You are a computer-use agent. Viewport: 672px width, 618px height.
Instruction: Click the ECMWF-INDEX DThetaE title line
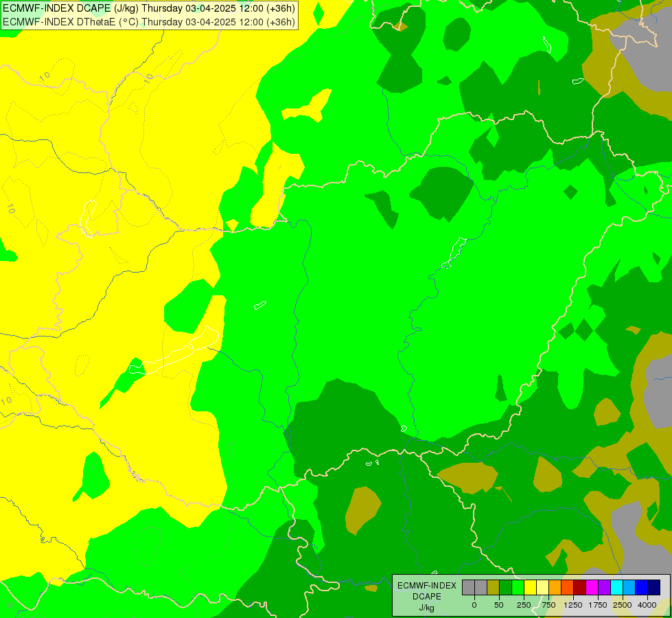[x=149, y=21]
